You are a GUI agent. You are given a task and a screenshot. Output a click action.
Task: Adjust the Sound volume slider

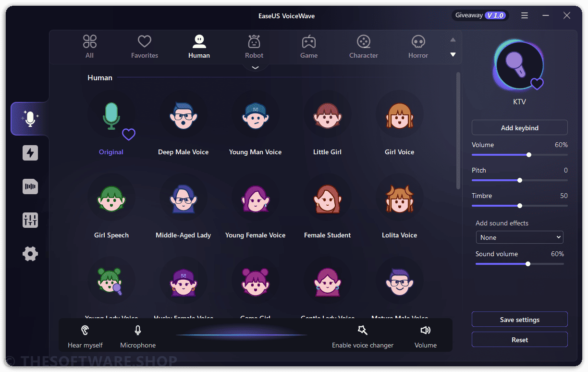point(519,264)
